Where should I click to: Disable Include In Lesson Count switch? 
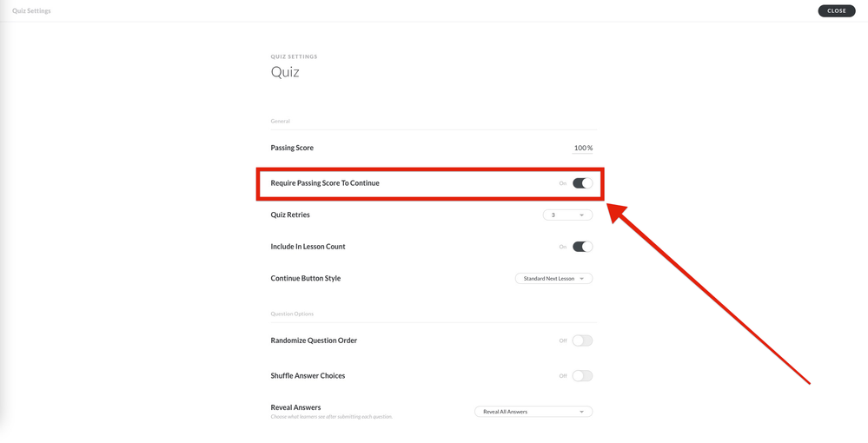coord(582,247)
